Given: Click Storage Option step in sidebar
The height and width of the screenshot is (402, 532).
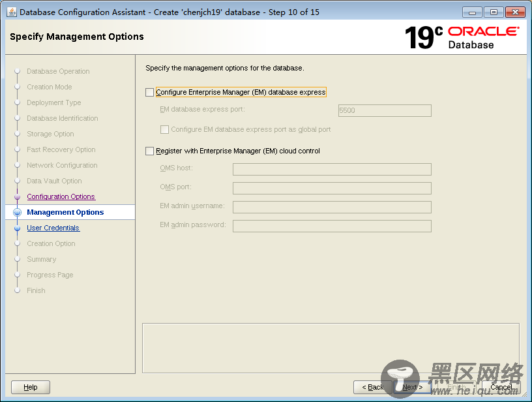Looking at the screenshot, I should [51, 134].
